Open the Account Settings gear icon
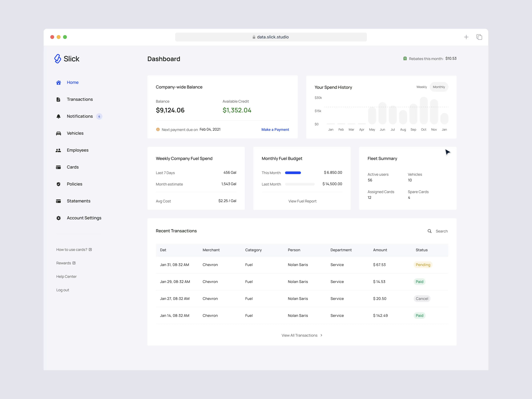 59,218
